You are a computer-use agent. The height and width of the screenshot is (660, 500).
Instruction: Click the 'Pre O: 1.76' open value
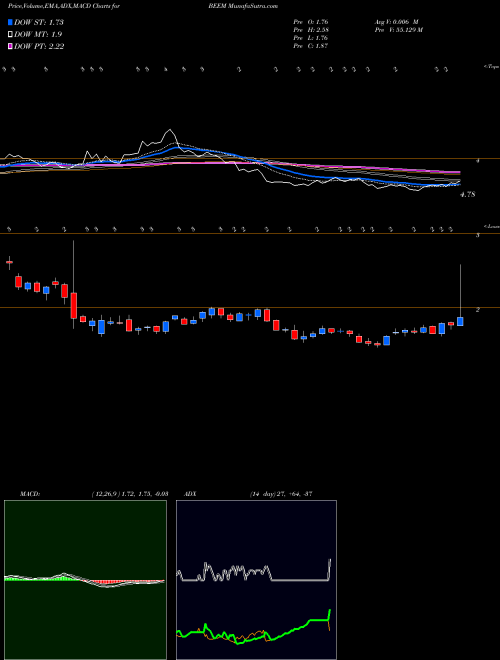pyautogui.click(x=311, y=22)
